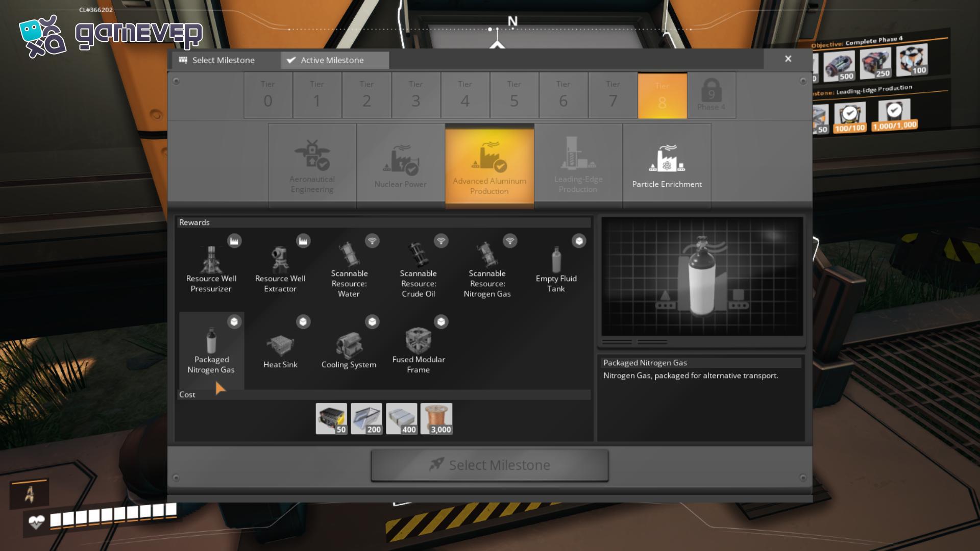The height and width of the screenshot is (551, 980).
Task: Open the Nuclear Power milestone
Action: 401,166
